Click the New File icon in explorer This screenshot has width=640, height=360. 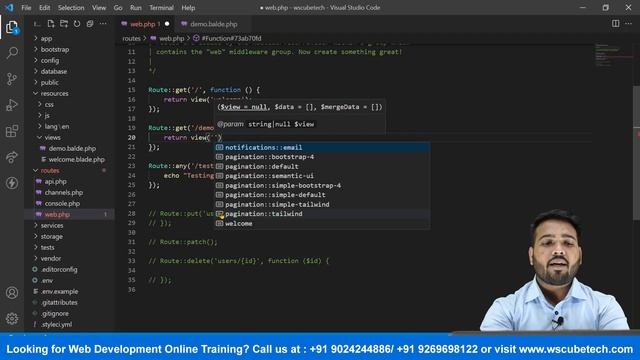[x=51, y=24]
